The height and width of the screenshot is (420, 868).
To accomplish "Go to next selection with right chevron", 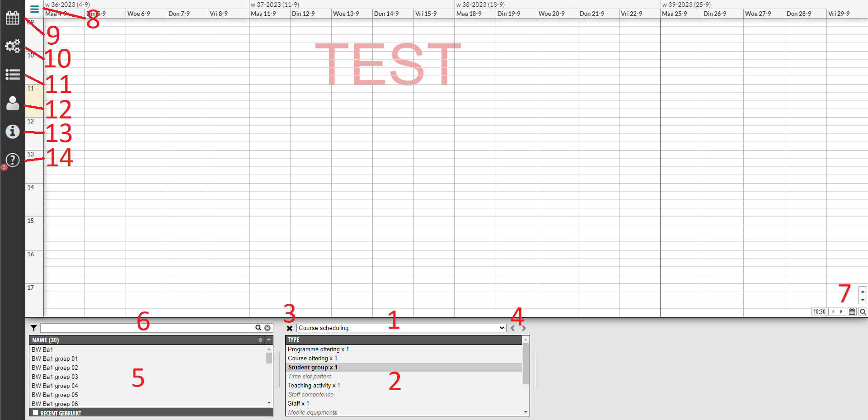I will click(524, 328).
